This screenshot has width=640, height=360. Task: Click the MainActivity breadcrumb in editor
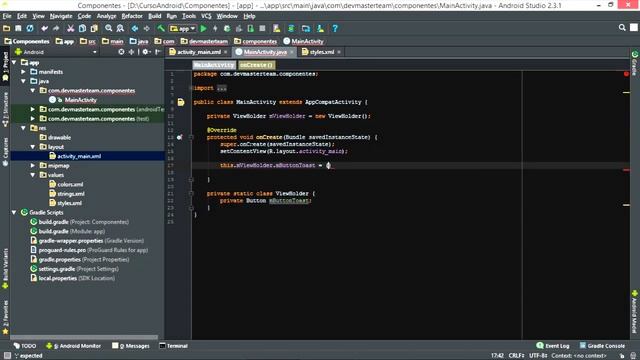pos(214,65)
